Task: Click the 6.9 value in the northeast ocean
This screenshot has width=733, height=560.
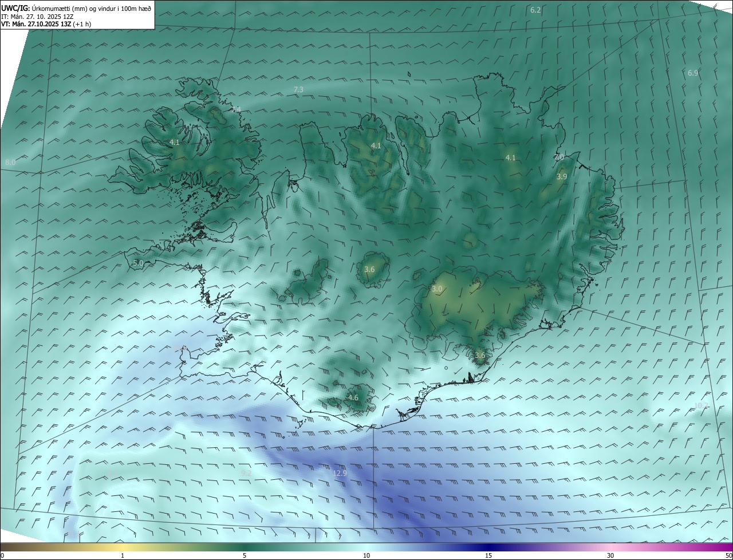Action: pyautogui.click(x=693, y=73)
